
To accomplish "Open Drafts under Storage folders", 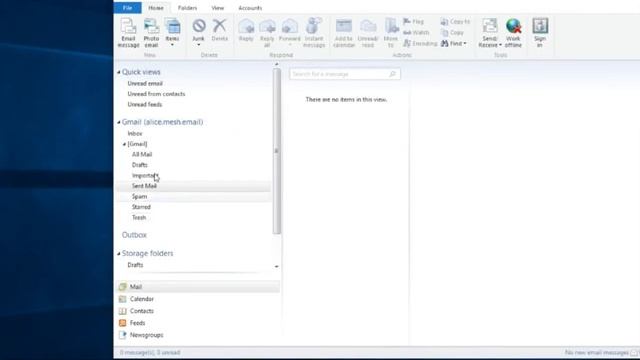I will 135,265.
